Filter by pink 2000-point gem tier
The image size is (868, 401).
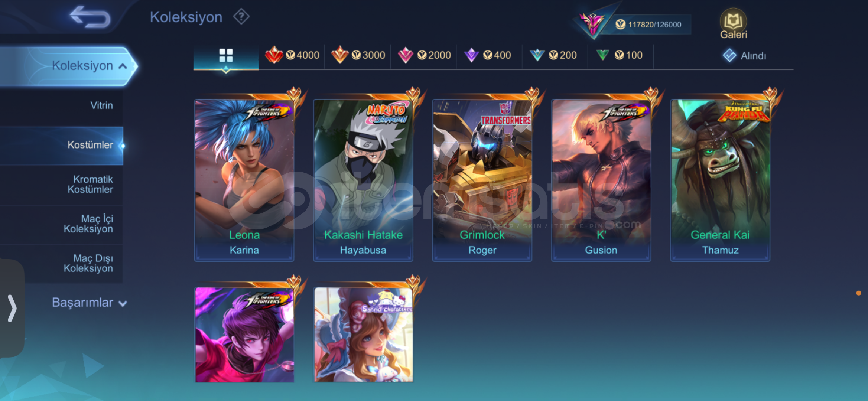[x=424, y=55]
